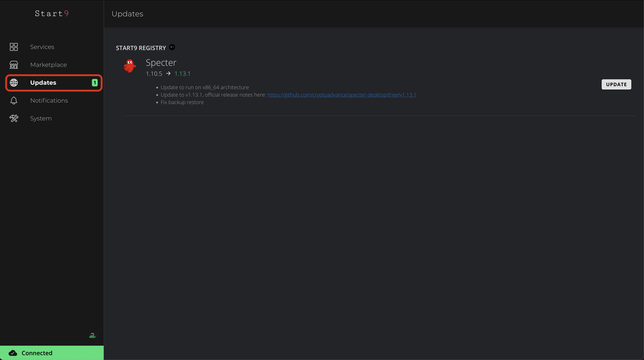Click the System wrench-and-hammer icon
The image size is (644, 360).
pyautogui.click(x=14, y=118)
